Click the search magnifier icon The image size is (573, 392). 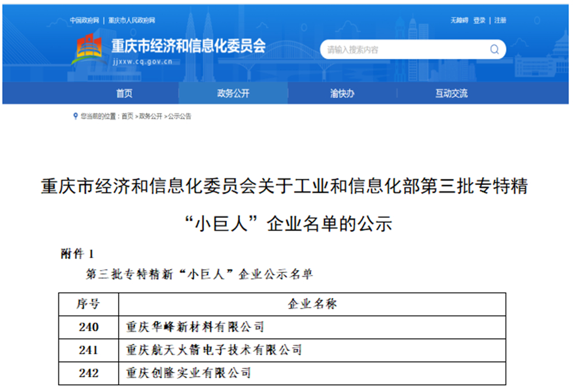[x=494, y=50]
